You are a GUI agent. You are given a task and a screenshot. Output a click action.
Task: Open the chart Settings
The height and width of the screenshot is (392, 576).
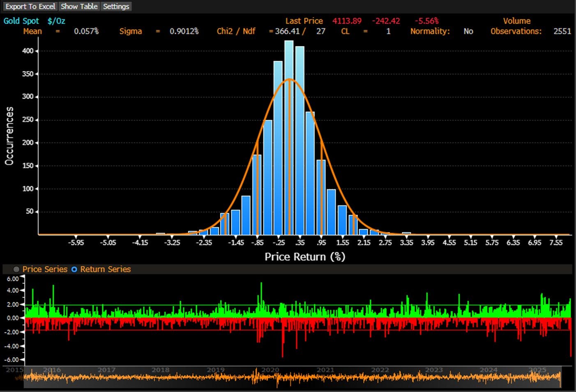click(116, 7)
